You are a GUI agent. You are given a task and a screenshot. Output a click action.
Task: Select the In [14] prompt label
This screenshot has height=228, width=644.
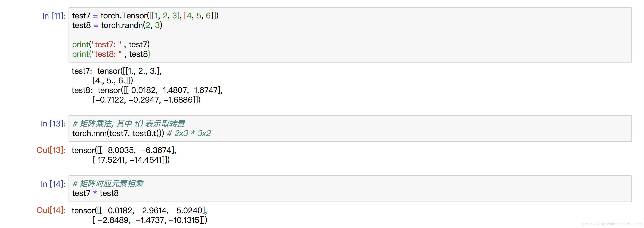pos(53,184)
